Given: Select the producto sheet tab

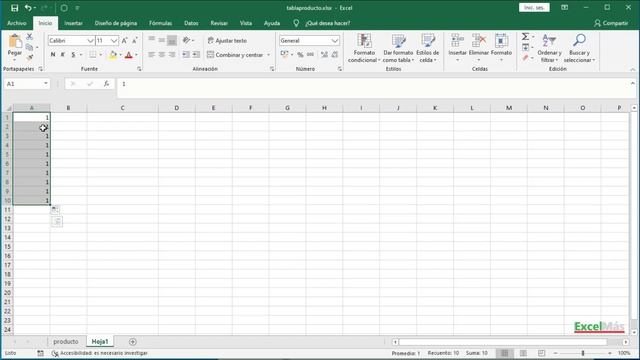Looking at the screenshot, I should coord(66,342).
